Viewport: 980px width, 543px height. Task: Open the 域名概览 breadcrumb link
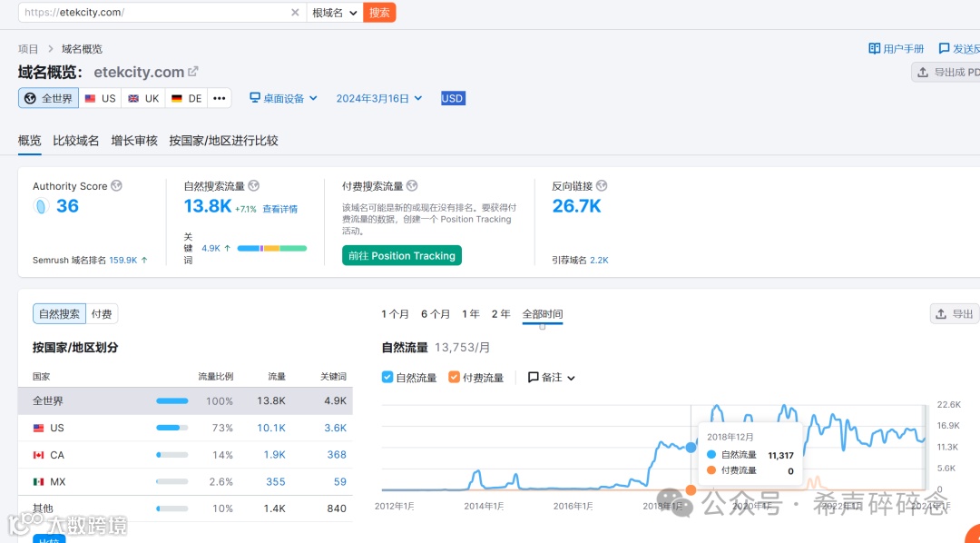tap(82, 49)
